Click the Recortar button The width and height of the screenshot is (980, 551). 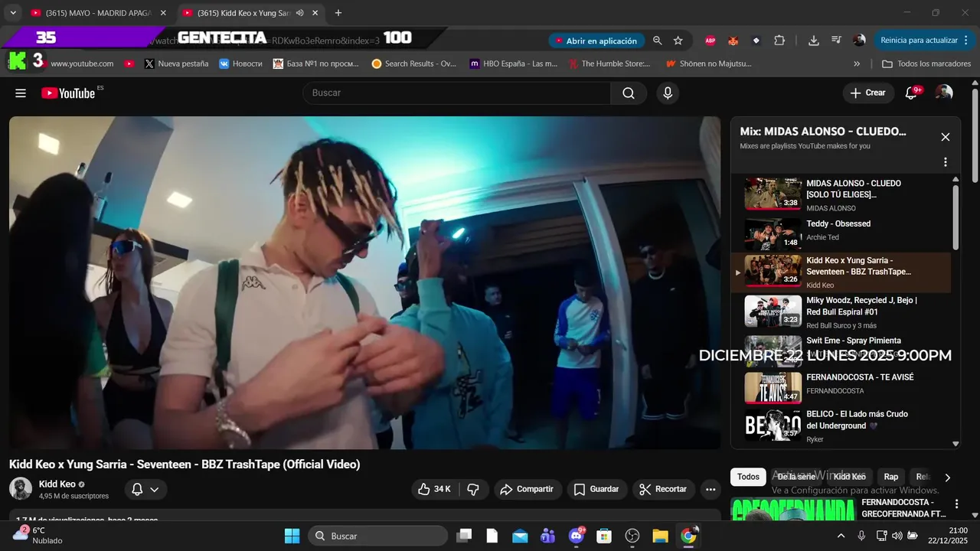click(x=664, y=489)
